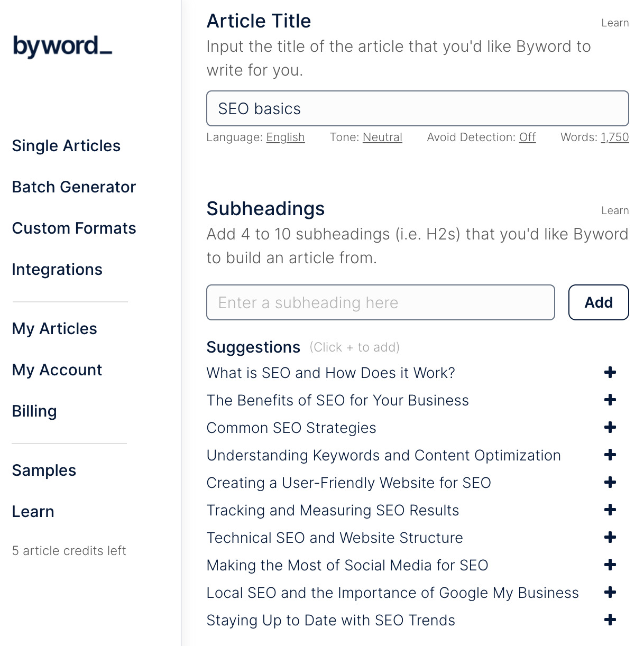Toggle the Tone setting from Neutral

pos(382,137)
